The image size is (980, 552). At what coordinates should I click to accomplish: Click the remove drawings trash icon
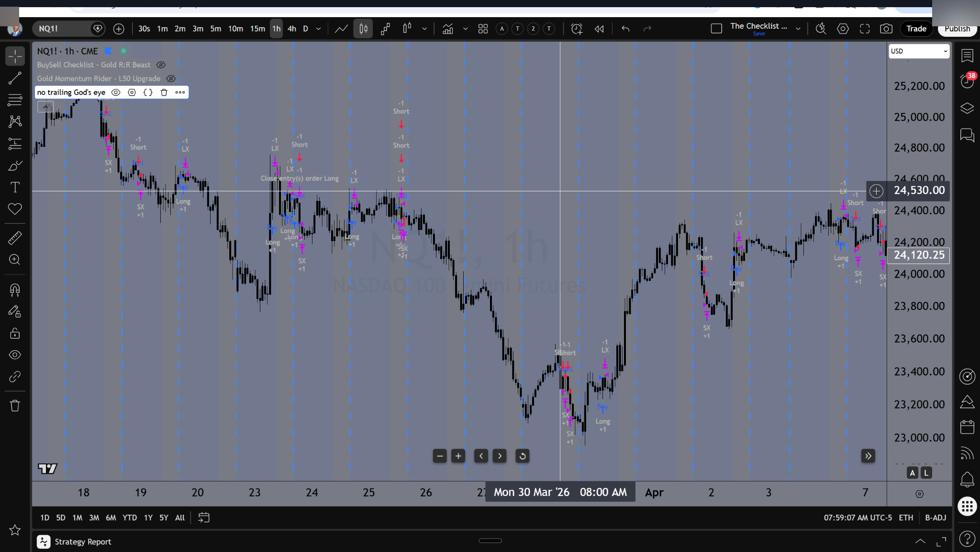click(x=15, y=405)
